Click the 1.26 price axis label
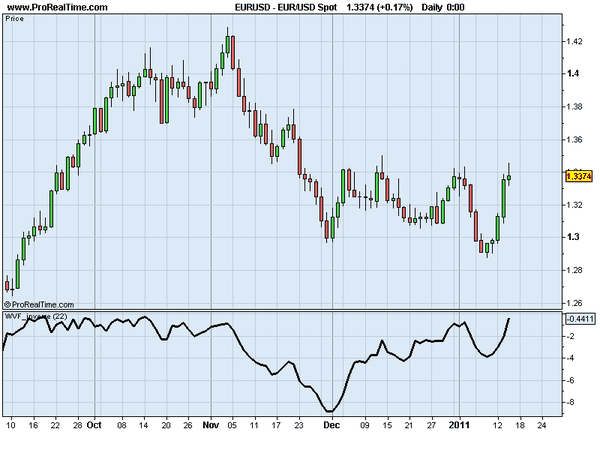Viewport: 600px width, 450px height. 575,303
